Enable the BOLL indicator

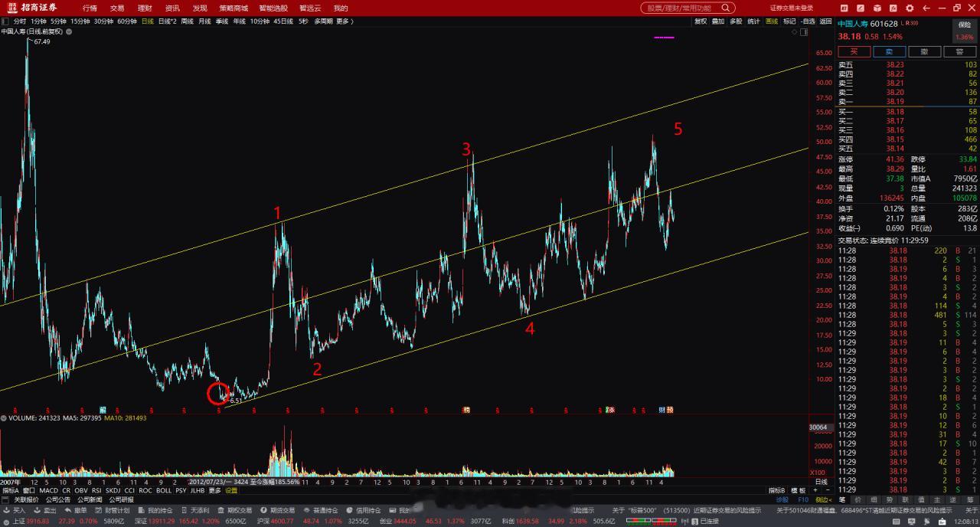[164, 490]
